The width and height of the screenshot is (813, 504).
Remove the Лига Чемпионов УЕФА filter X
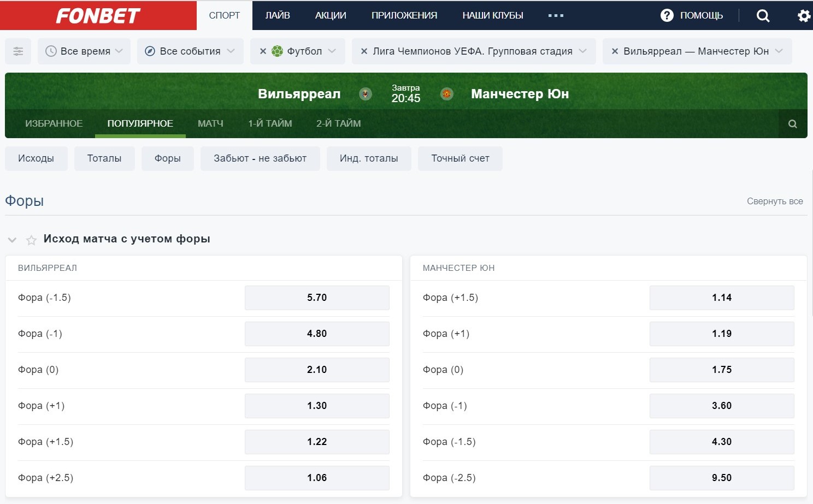[364, 51]
